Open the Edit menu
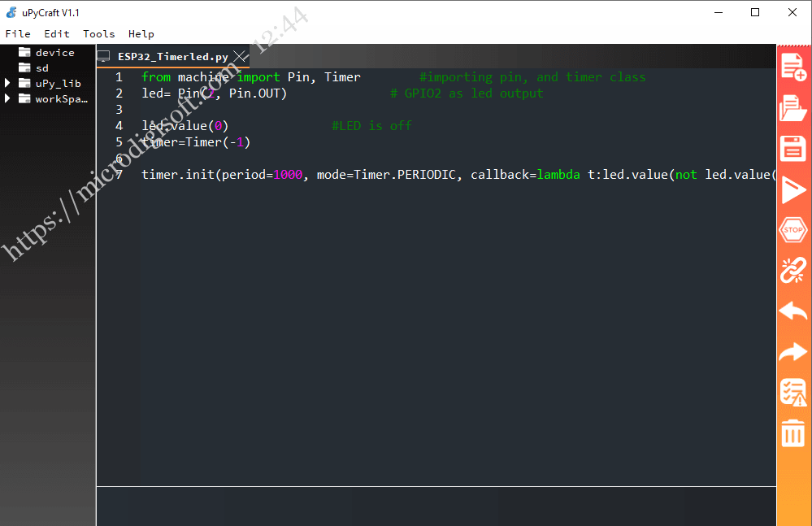The width and height of the screenshot is (812, 526). click(x=56, y=33)
